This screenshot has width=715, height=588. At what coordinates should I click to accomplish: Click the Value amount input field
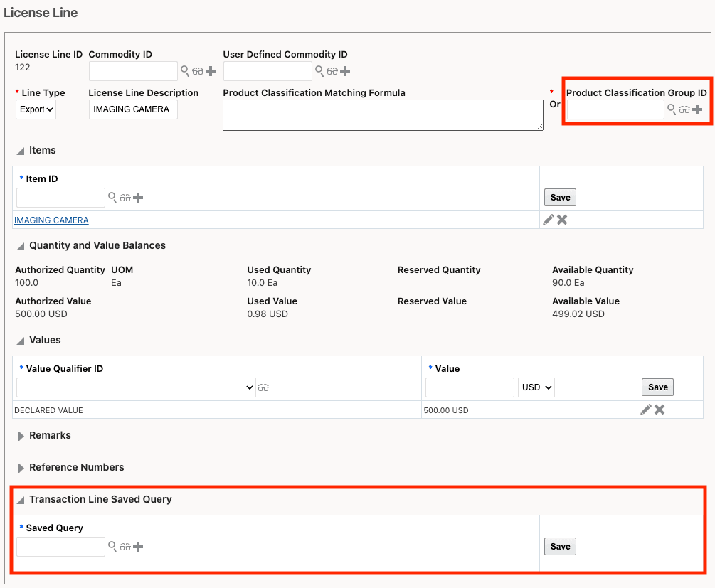(470, 387)
